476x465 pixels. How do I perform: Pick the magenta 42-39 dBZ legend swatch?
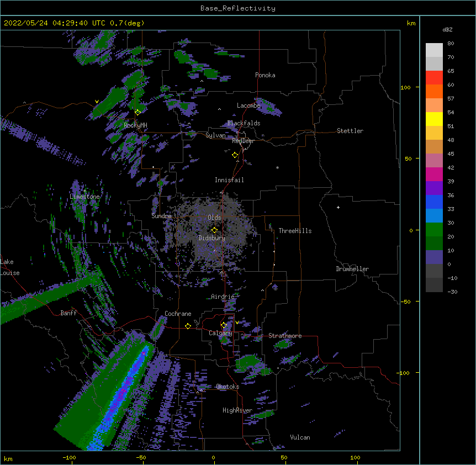click(x=434, y=174)
